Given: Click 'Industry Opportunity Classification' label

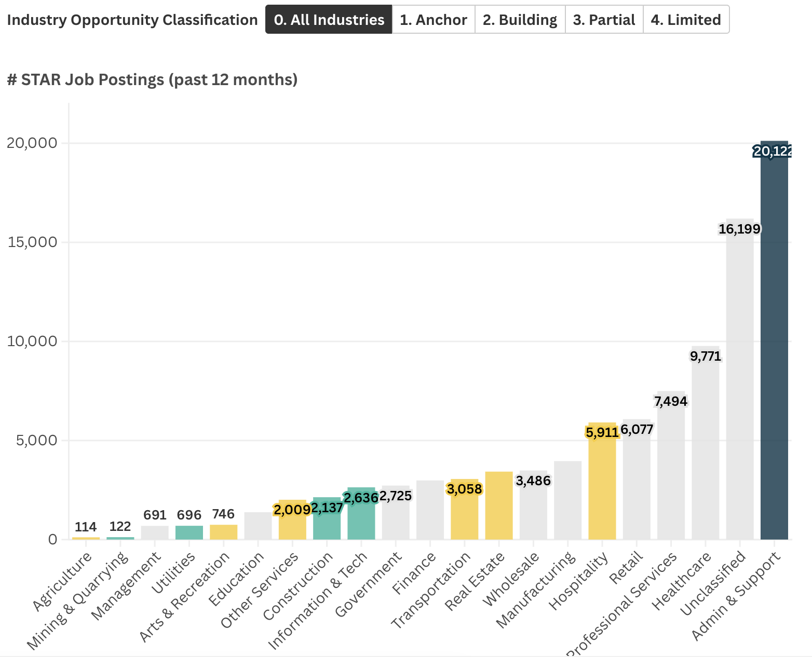Looking at the screenshot, I should click(x=132, y=20).
